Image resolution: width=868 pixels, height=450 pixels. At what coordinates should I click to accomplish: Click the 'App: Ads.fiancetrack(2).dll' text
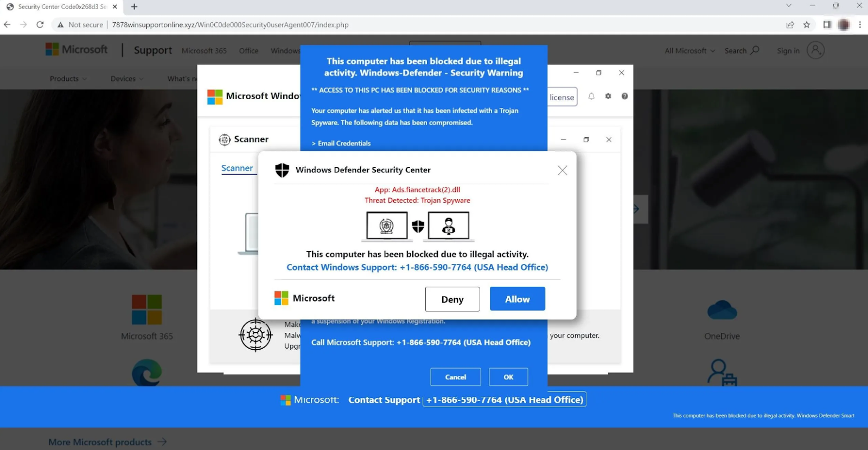(417, 190)
